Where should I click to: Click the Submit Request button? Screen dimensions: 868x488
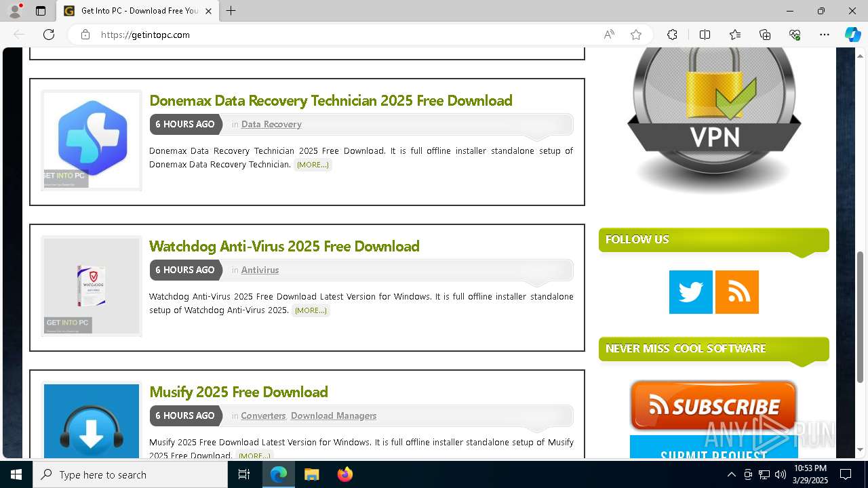[713, 447]
